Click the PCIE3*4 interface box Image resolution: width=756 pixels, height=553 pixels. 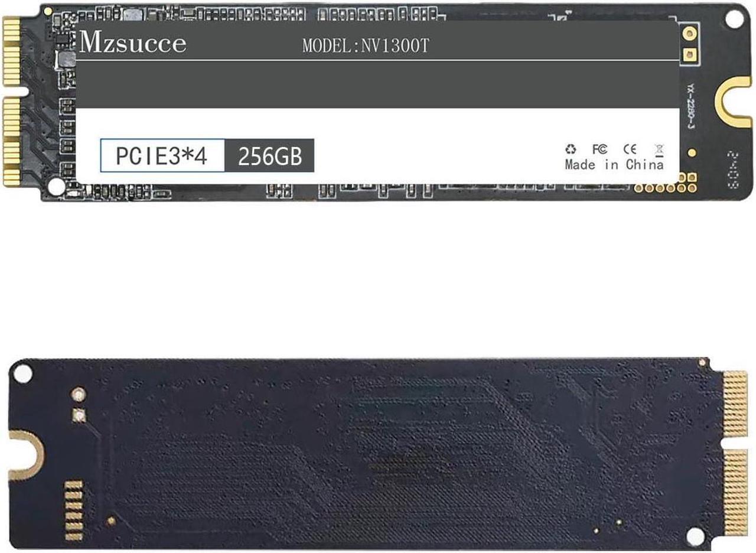click(162, 156)
